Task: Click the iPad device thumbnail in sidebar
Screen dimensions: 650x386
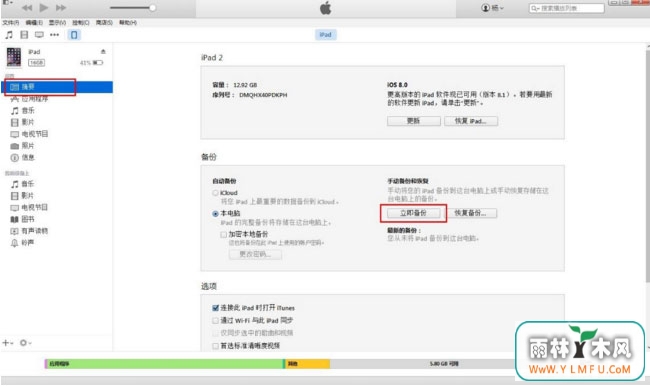Action: pos(14,57)
